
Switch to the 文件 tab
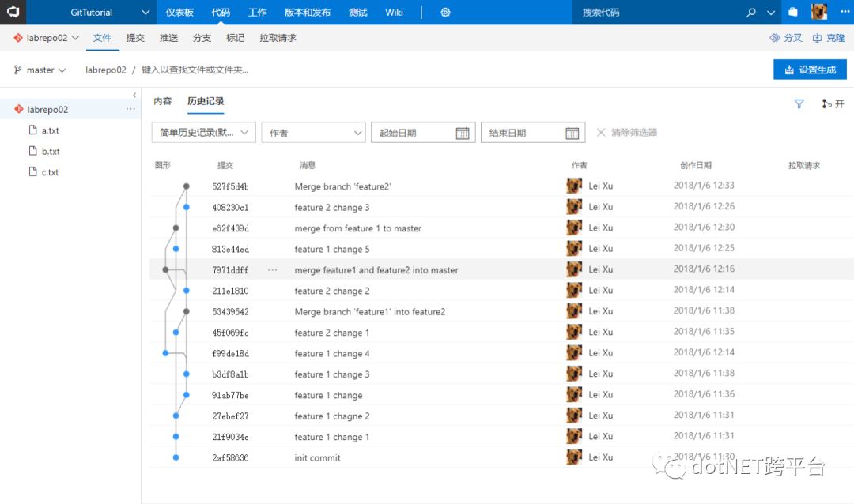102,38
